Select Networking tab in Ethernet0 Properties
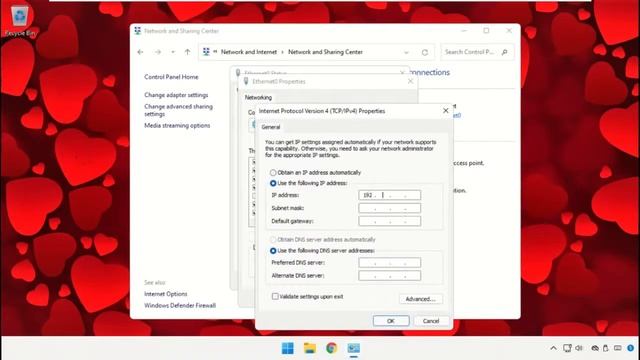This screenshot has height=360, width=640. [258, 98]
